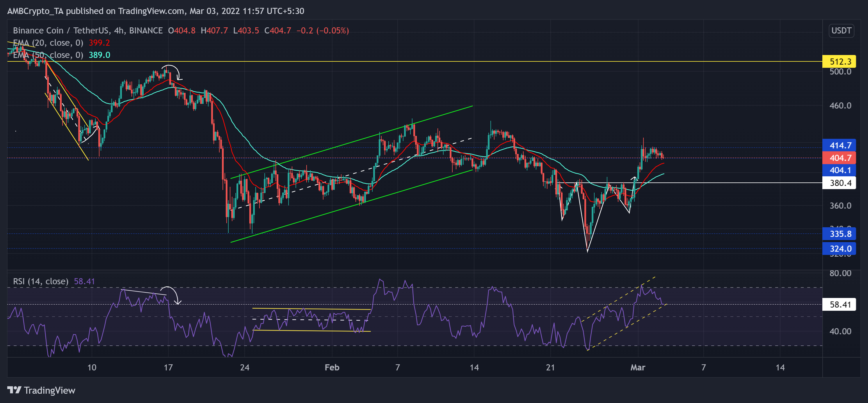Click the 40.00 RSI axis tick

[x=840, y=331]
